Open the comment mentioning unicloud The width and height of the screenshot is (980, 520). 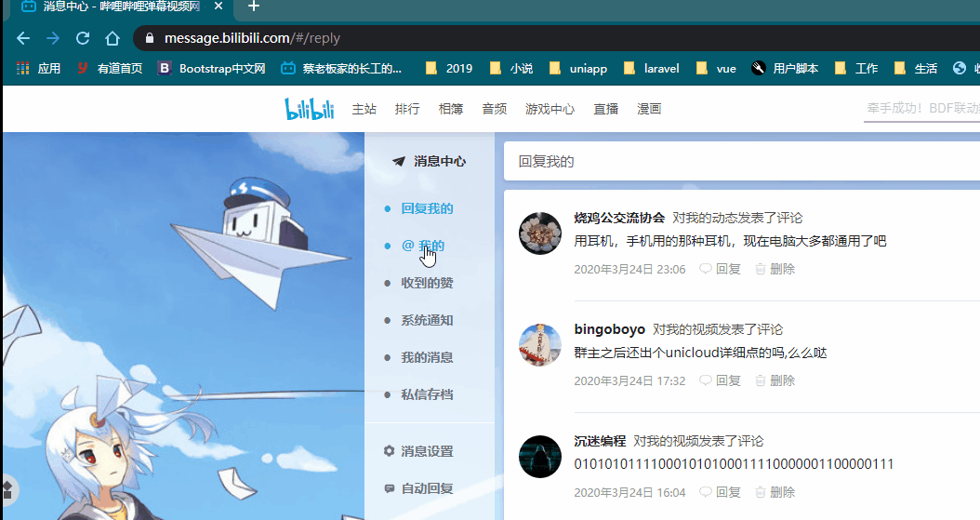701,353
